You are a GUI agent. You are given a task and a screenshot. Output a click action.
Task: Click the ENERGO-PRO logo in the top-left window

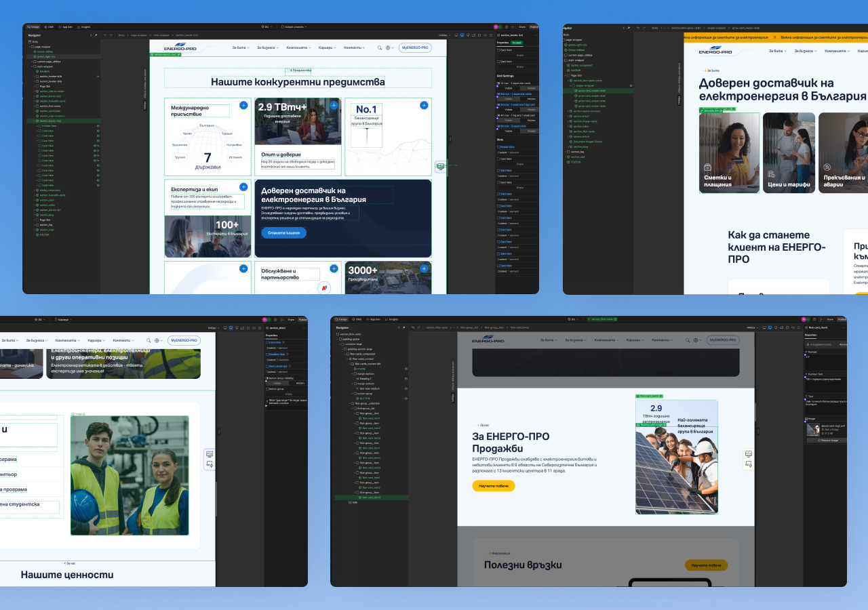pyautogui.click(x=180, y=47)
